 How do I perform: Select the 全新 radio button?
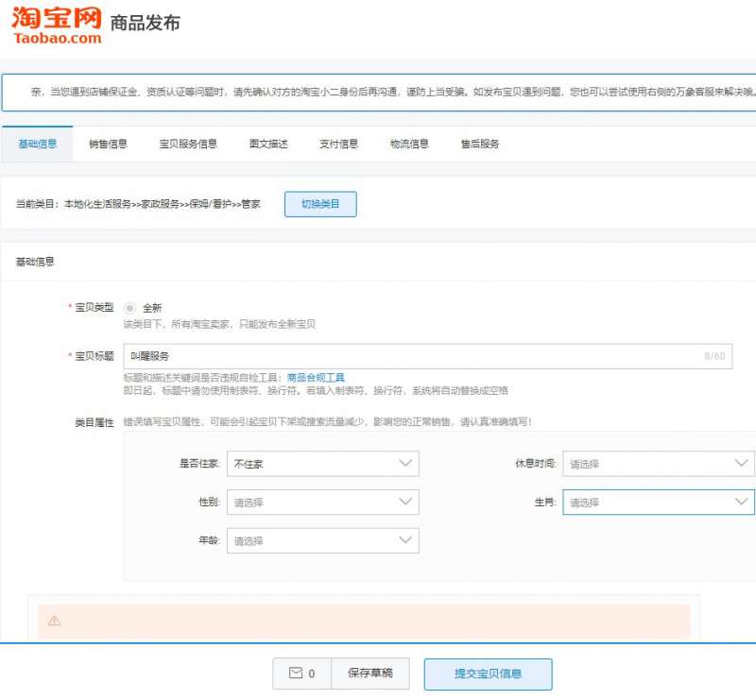pyautogui.click(x=129, y=308)
